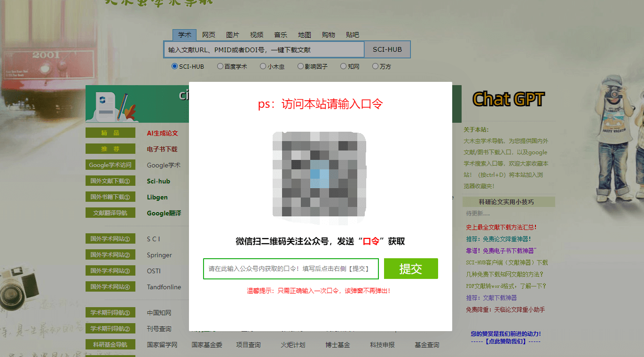The width and height of the screenshot is (644, 357).
Task: Click the 口令 password input field
Action: tap(291, 269)
